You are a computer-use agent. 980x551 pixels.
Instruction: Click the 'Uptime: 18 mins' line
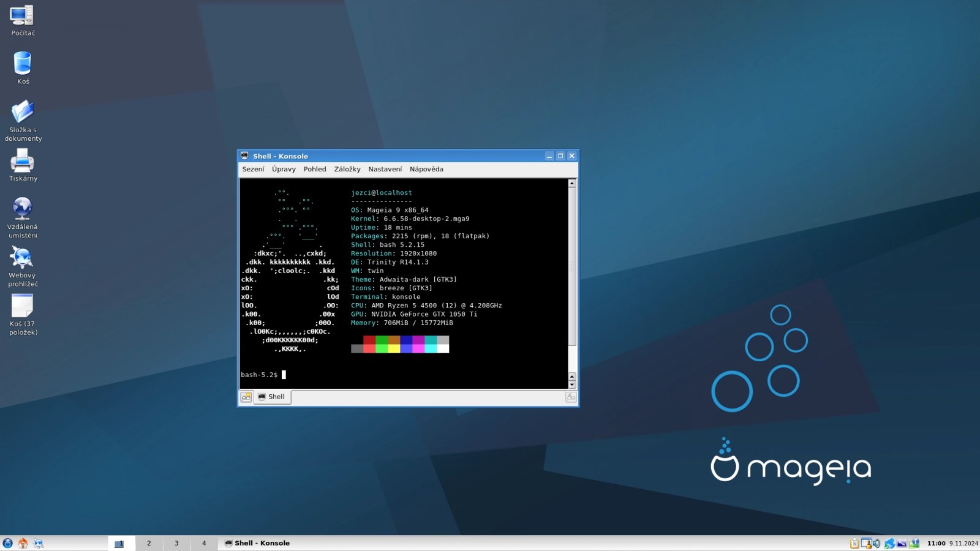[382, 227]
